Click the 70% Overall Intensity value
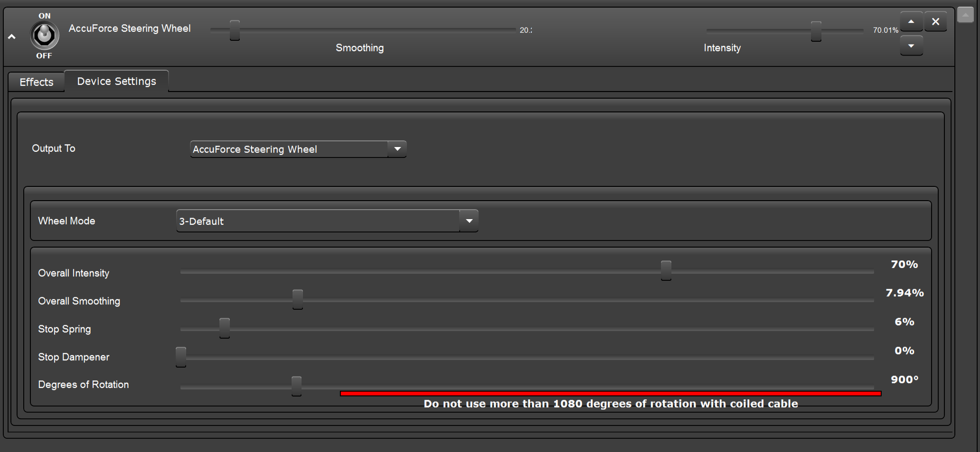This screenshot has height=452, width=980. coord(904,265)
